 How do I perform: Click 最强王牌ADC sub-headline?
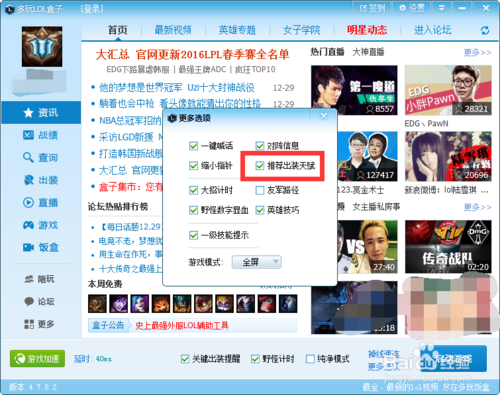202,69
